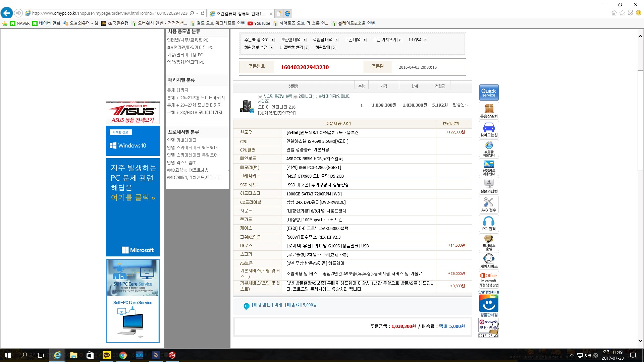Open Windows Start button
644x362 pixels.
[8, 355]
